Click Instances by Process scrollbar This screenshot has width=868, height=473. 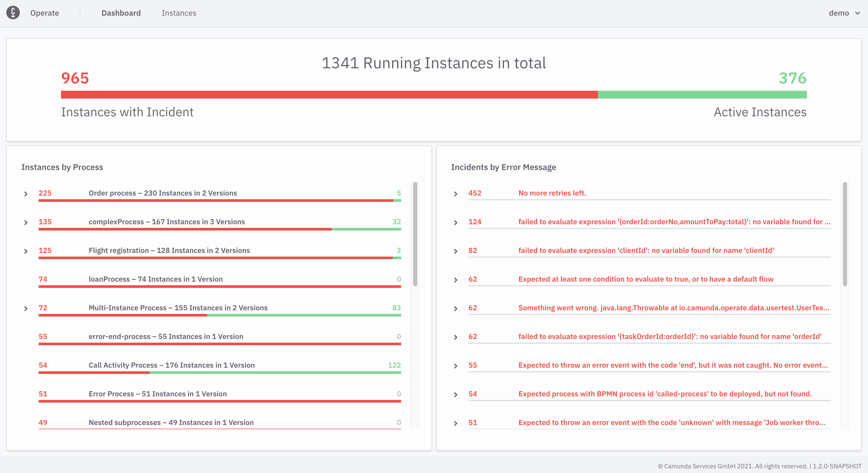point(415,234)
